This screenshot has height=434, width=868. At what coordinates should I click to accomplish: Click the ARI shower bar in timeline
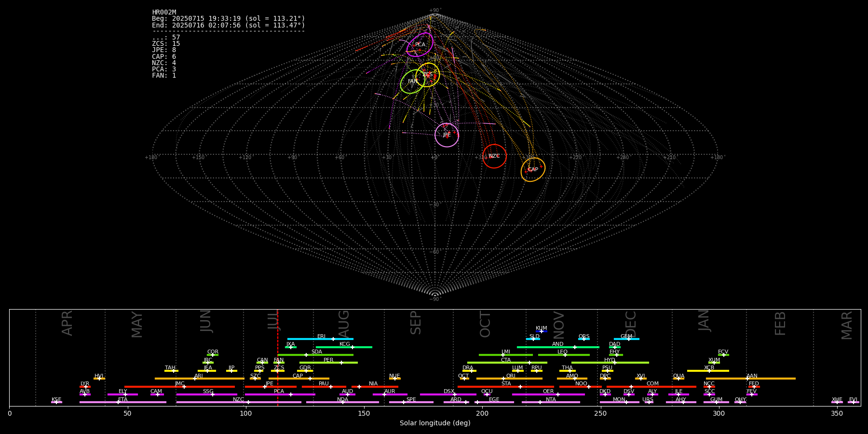200,379
